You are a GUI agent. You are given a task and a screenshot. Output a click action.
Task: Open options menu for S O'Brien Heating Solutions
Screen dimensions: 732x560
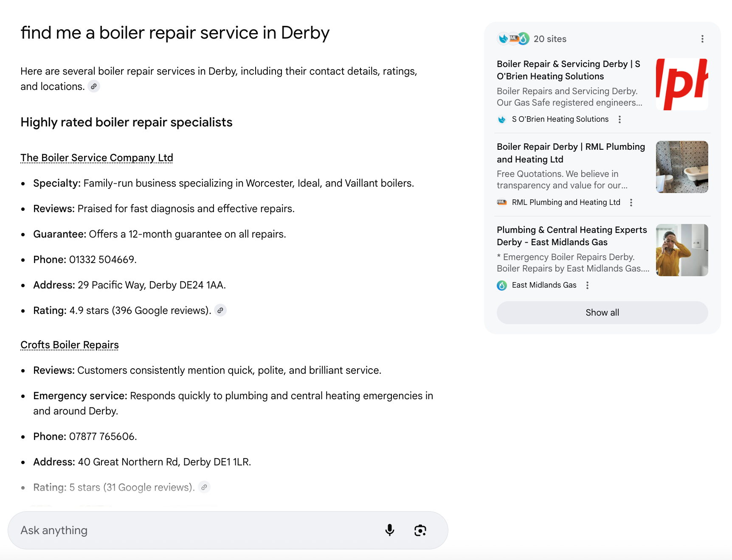click(620, 120)
